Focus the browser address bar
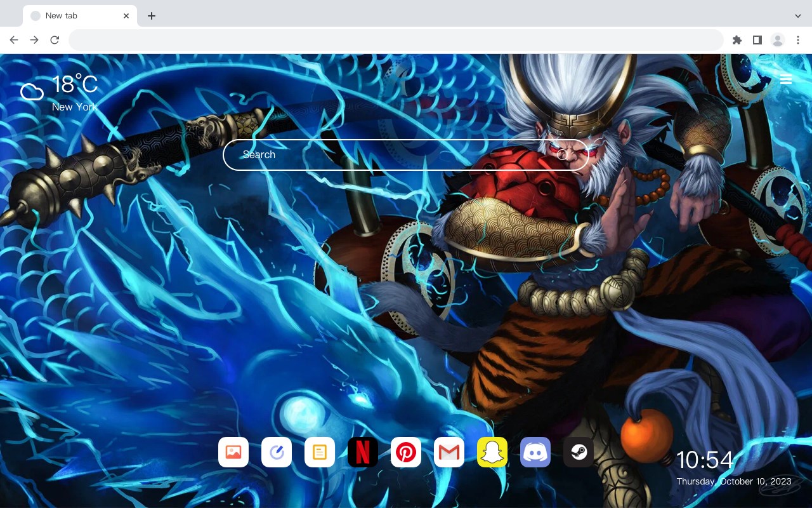 [396, 40]
